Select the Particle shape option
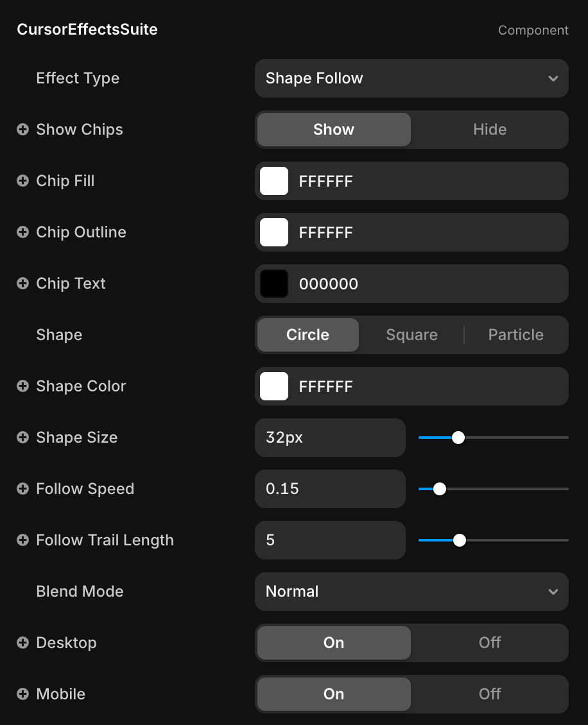 pyautogui.click(x=515, y=335)
